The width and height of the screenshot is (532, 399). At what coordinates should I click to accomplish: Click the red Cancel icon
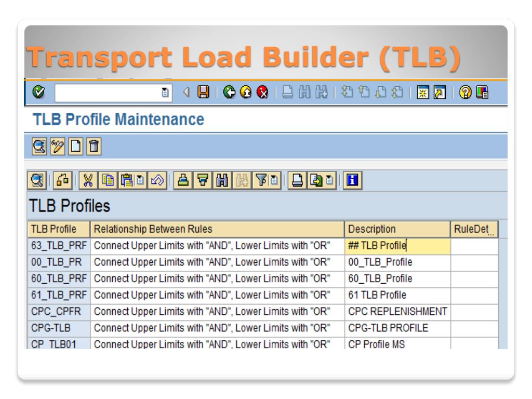click(262, 92)
